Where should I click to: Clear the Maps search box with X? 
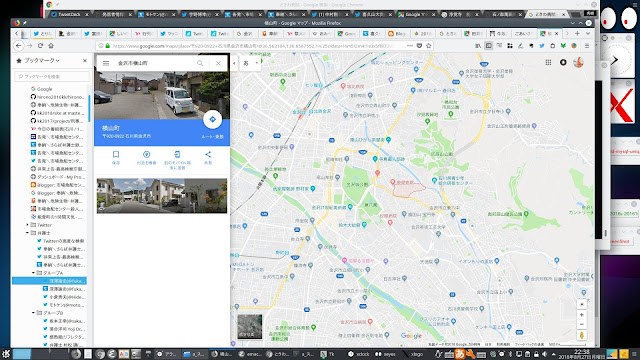[218, 63]
